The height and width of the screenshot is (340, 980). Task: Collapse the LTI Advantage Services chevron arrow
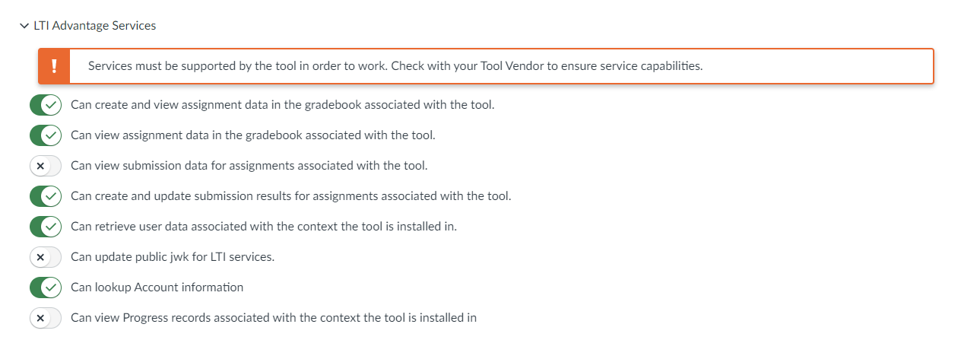(25, 26)
